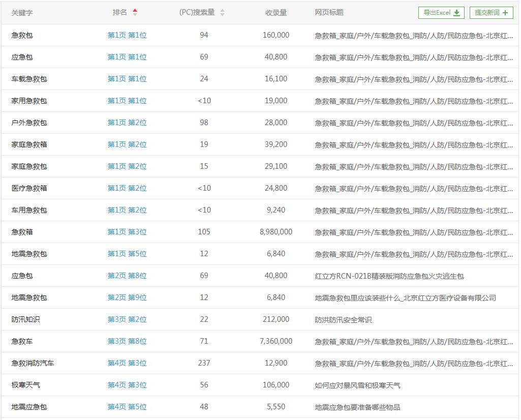Click the red sort arrow beside 排名
This screenshot has width=521, height=420.
(x=135, y=12)
